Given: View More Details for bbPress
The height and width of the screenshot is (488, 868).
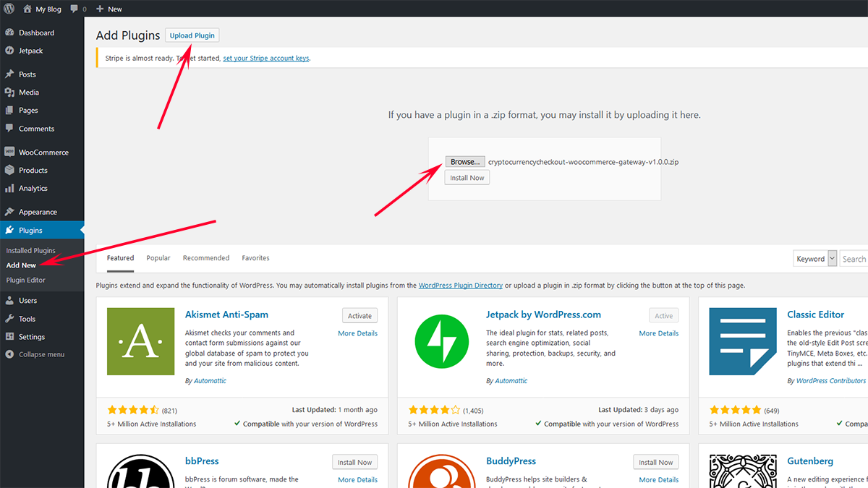Looking at the screenshot, I should pos(358,479).
